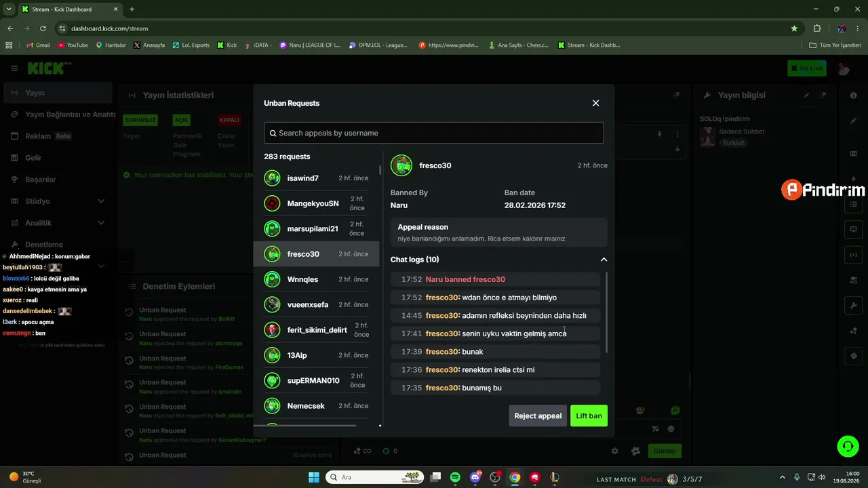Click the ban date 28.02.2026 17:52
The width and height of the screenshot is (868, 488).
click(535, 205)
